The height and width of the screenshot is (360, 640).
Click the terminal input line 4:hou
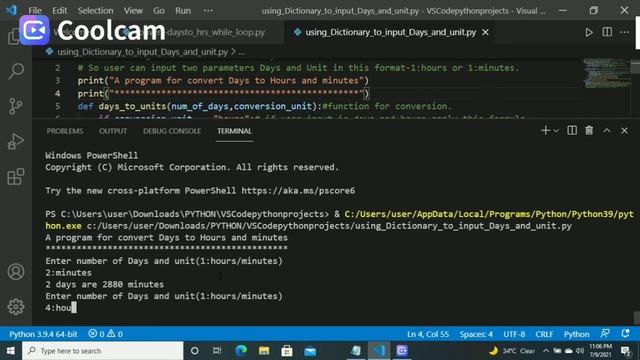[x=61, y=308]
